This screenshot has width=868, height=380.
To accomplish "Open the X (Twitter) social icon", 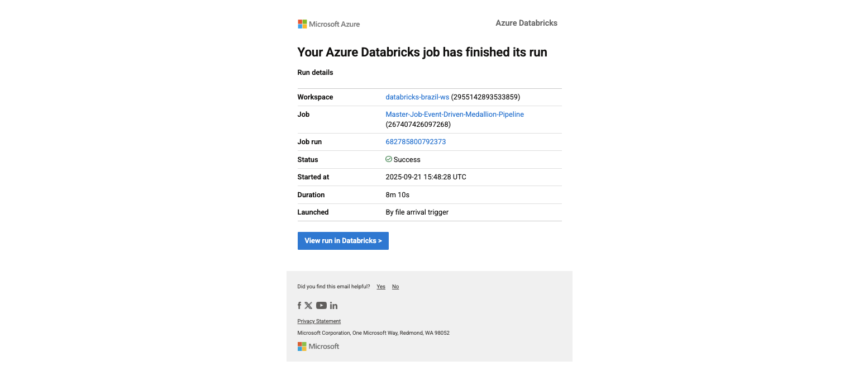I will pyautogui.click(x=308, y=306).
